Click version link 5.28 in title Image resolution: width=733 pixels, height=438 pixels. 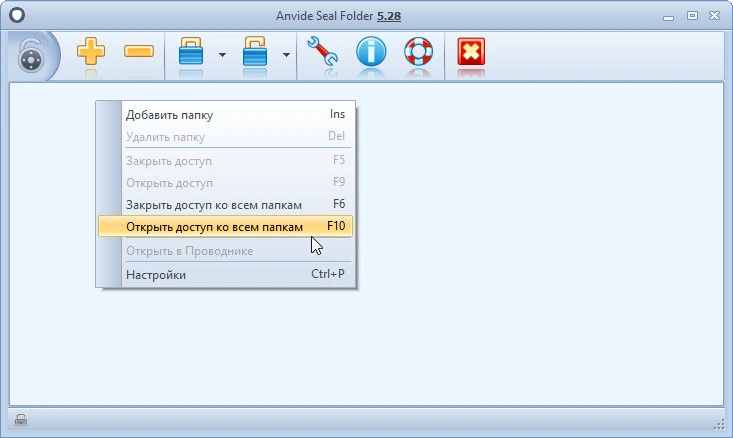[389, 16]
